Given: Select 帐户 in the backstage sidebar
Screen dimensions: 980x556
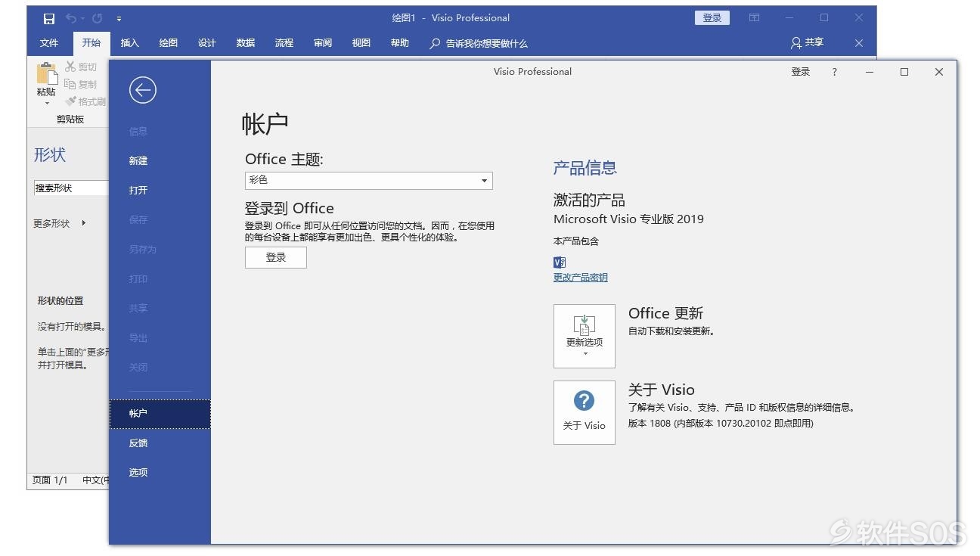Looking at the screenshot, I should 160,414.
